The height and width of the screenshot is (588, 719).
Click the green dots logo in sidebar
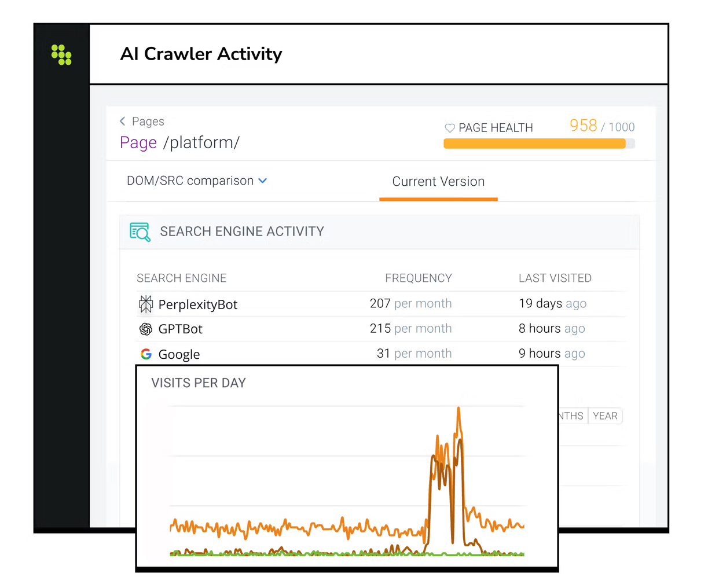pos(61,54)
